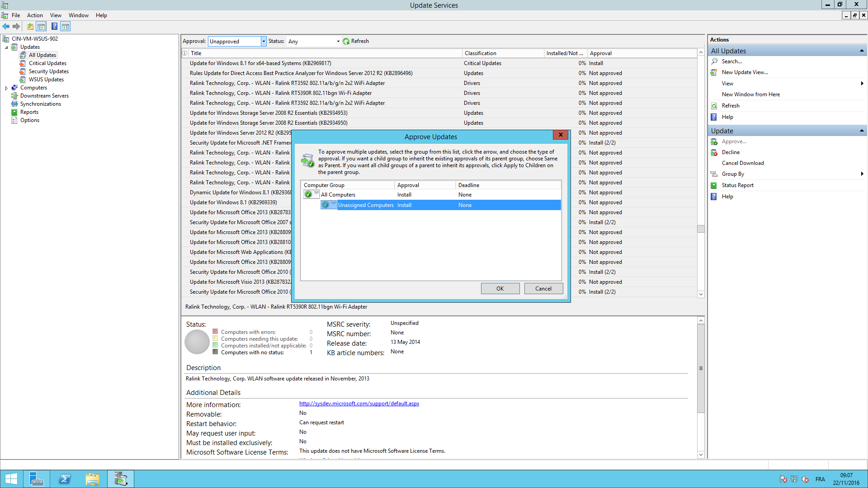Click the Deadline column header in dialog
Image resolution: width=868 pixels, height=488 pixels.
click(x=508, y=185)
